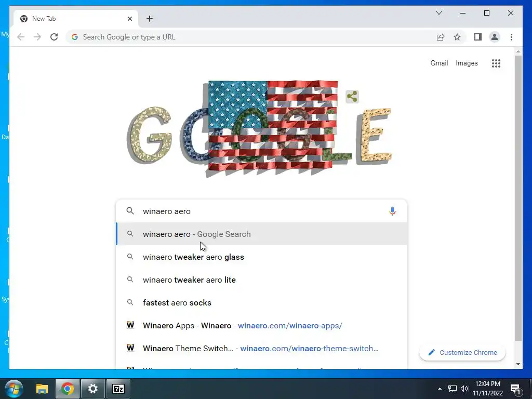Open File Explorer from taskbar
The width and height of the screenshot is (532, 399).
[x=42, y=389]
